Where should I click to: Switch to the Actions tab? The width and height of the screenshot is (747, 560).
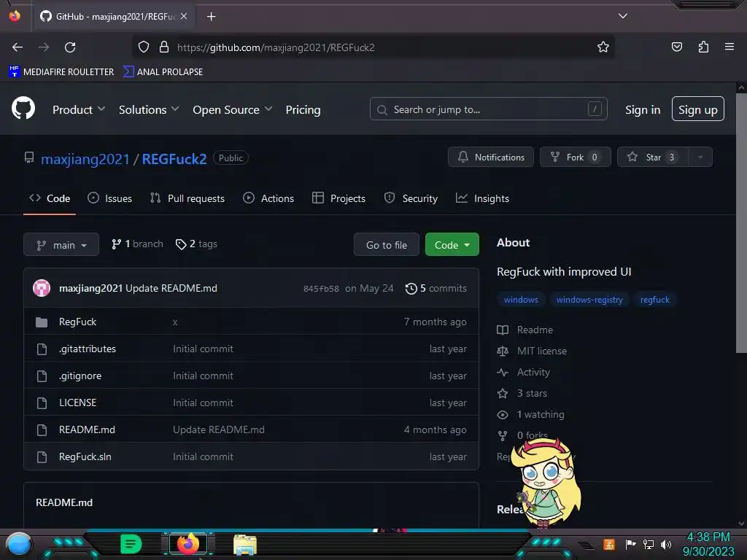268,198
